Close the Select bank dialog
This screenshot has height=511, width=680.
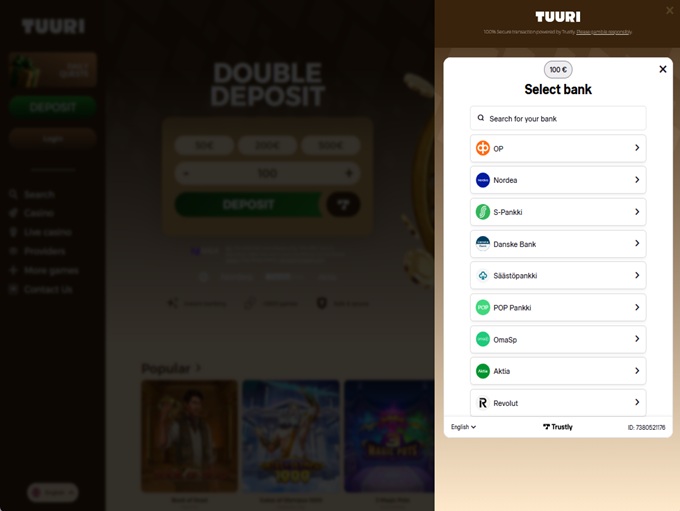coord(663,69)
